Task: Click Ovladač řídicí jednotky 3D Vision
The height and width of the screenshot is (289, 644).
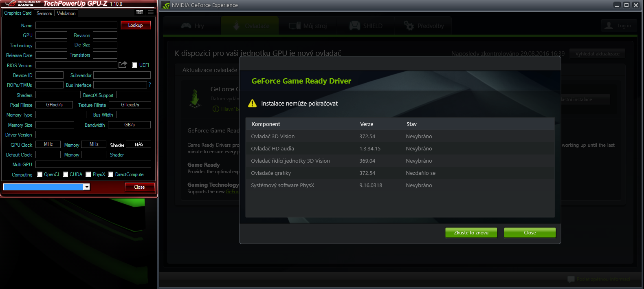Action: point(290,161)
